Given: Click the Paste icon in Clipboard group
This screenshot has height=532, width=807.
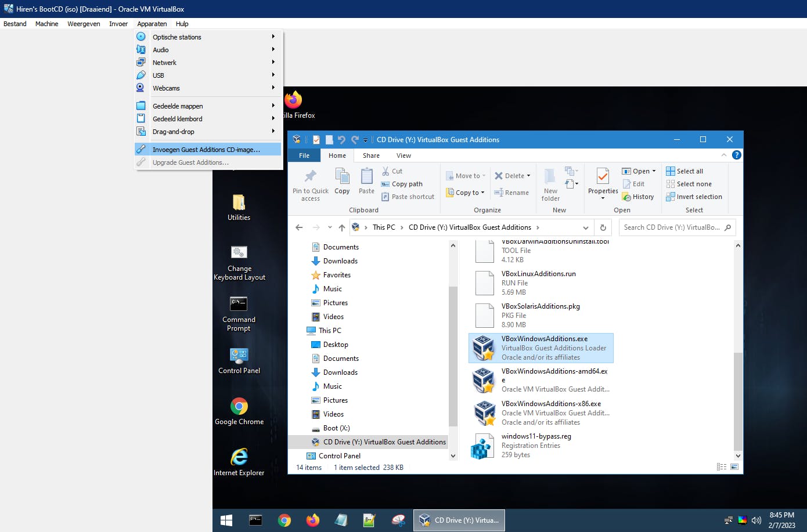Looking at the screenshot, I should 366,176.
